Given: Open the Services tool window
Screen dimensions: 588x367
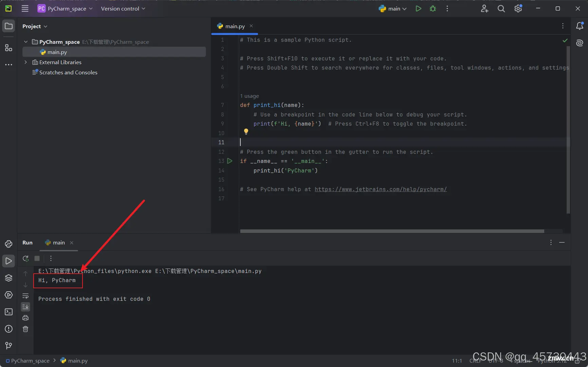Looking at the screenshot, I should (8, 295).
